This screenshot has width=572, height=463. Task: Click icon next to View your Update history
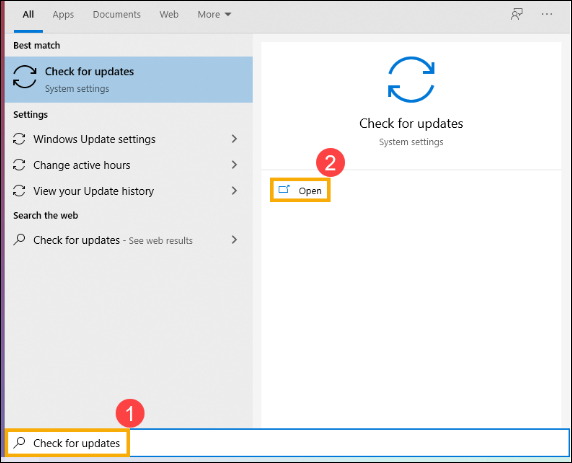[19, 191]
